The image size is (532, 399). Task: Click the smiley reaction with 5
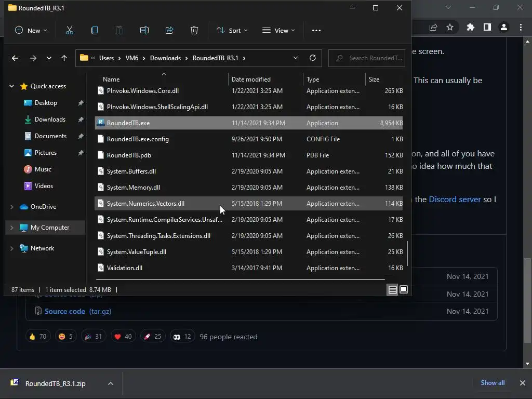coord(66,337)
